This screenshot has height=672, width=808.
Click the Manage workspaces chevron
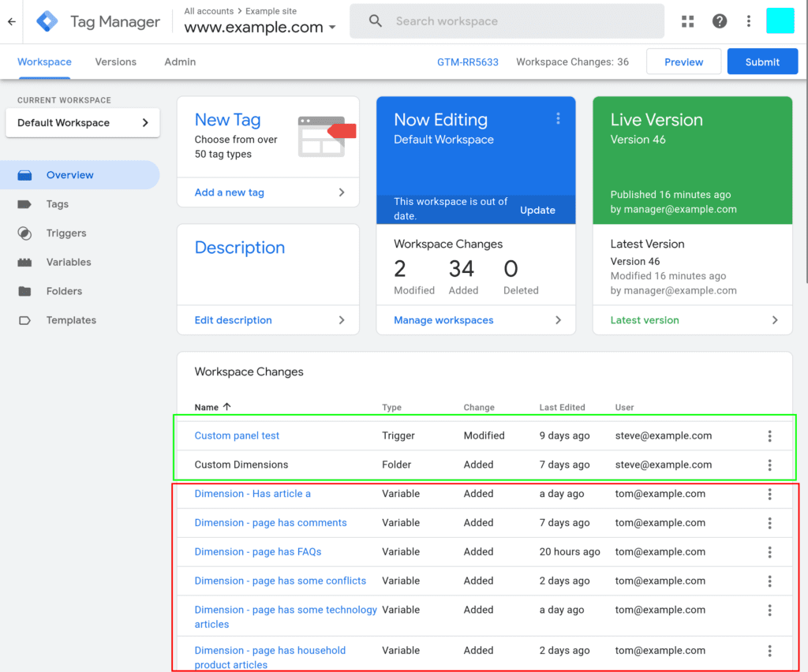pos(558,319)
